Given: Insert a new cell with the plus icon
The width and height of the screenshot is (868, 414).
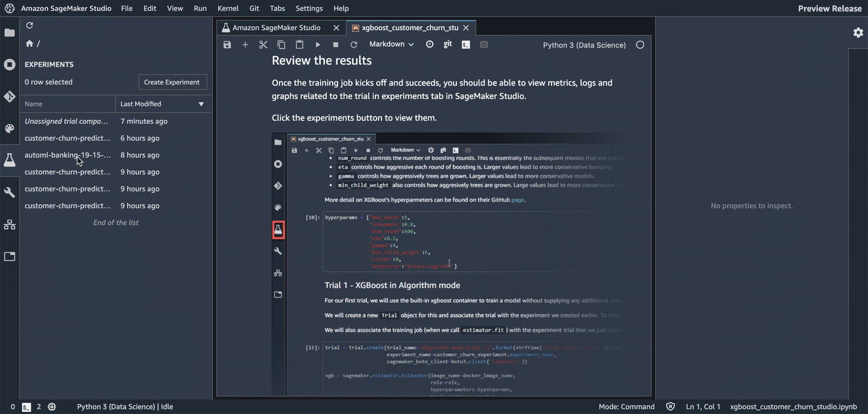Looking at the screenshot, I should (x=245, y=45).
